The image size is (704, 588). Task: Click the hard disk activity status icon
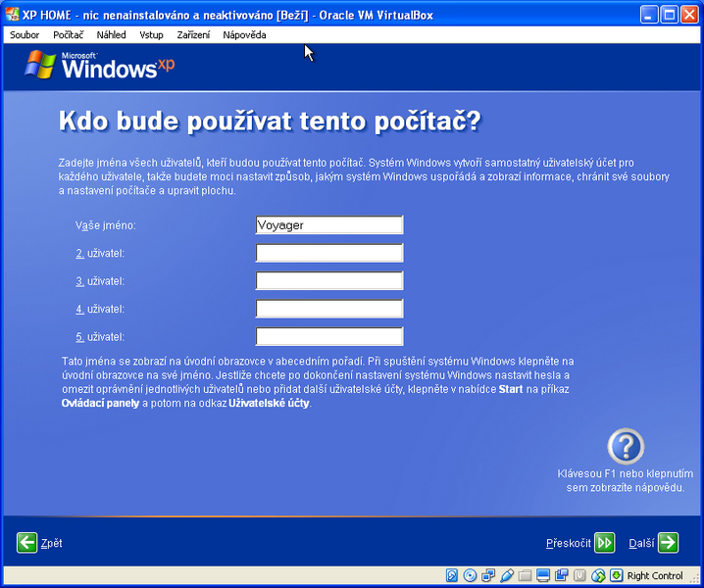point(451,575)
